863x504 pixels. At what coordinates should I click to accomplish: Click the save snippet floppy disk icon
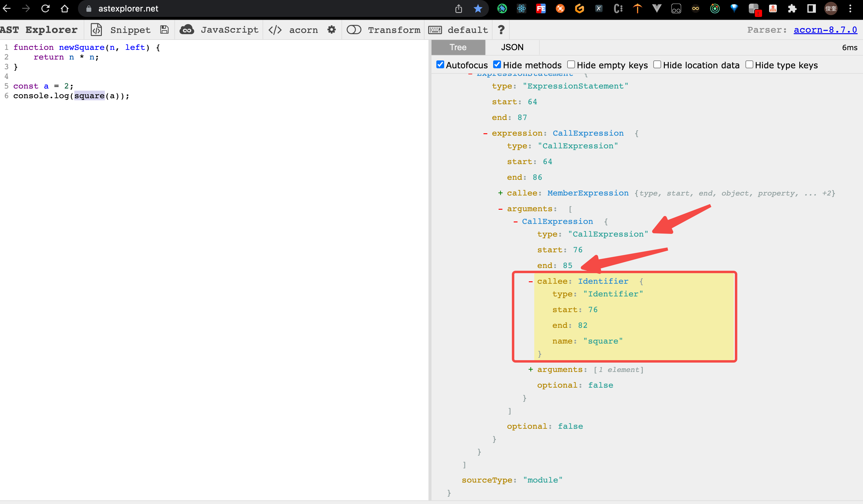[x=164, y=30]
